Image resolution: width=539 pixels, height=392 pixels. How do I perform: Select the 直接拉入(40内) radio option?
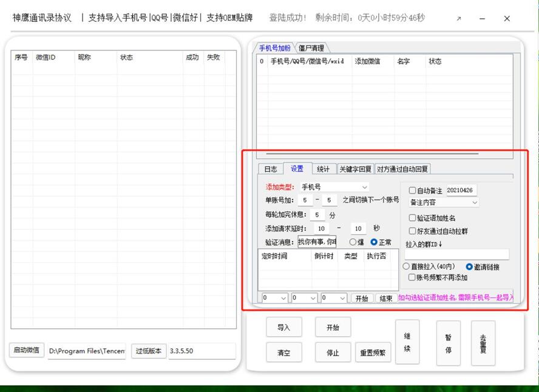tap(406, 266)
